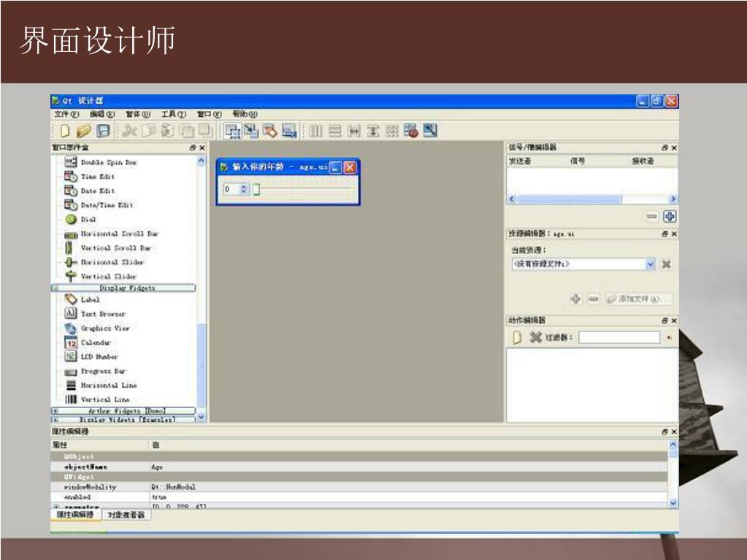Click the Copy toolbar icon
Screen dimensions: 747x560
click(x=149, y=131)
